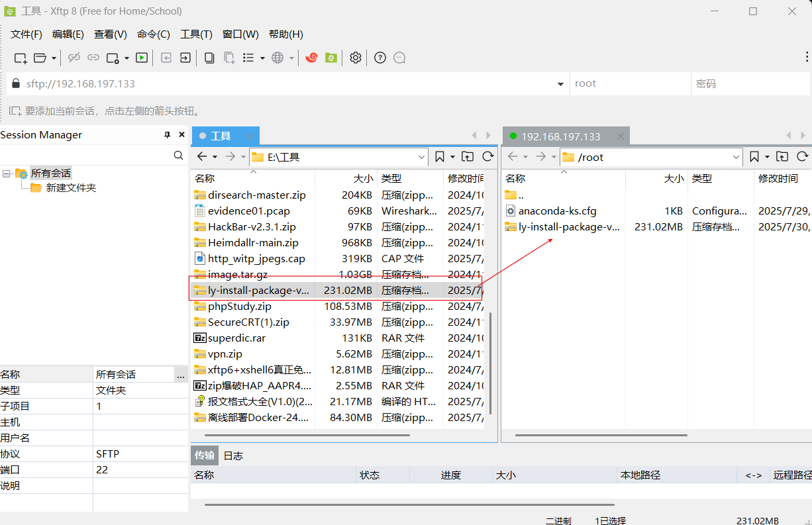Click the transfer right arrow icon
The height and width of the screenshot is (525, 812).
pyautogui.click(x=185, y=58)
